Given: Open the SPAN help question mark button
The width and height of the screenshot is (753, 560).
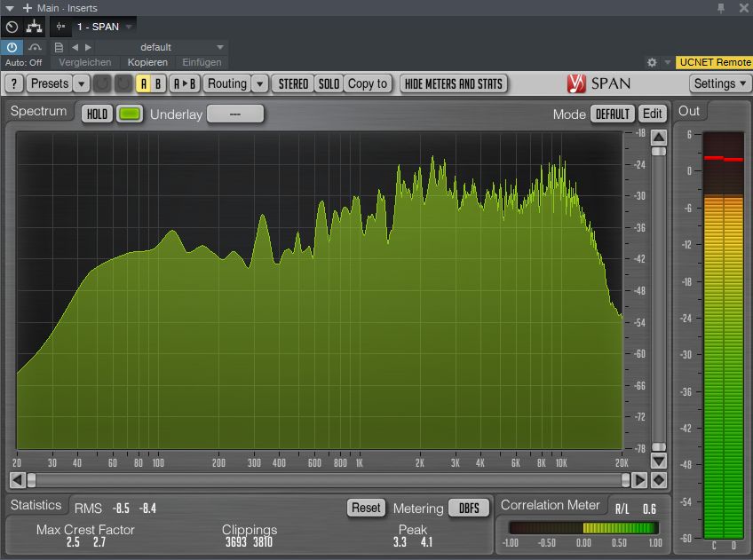Looking at the screenshot, I should 15,83.
